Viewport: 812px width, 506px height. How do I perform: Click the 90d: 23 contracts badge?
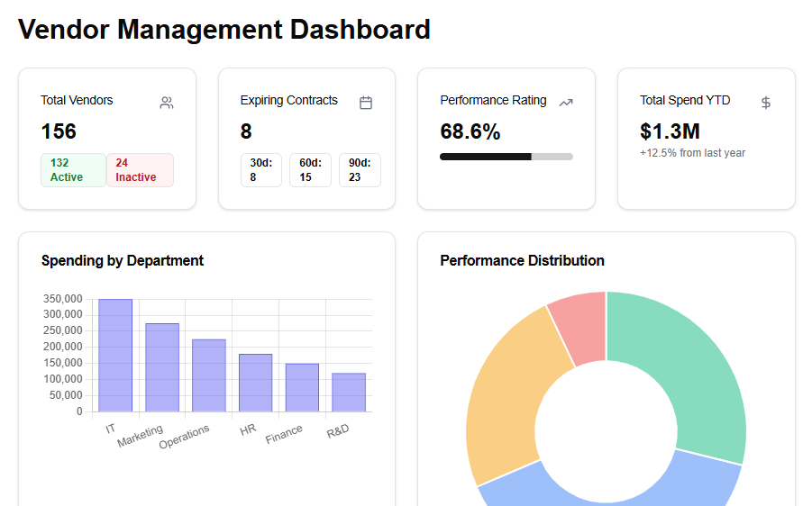point(360,169)
